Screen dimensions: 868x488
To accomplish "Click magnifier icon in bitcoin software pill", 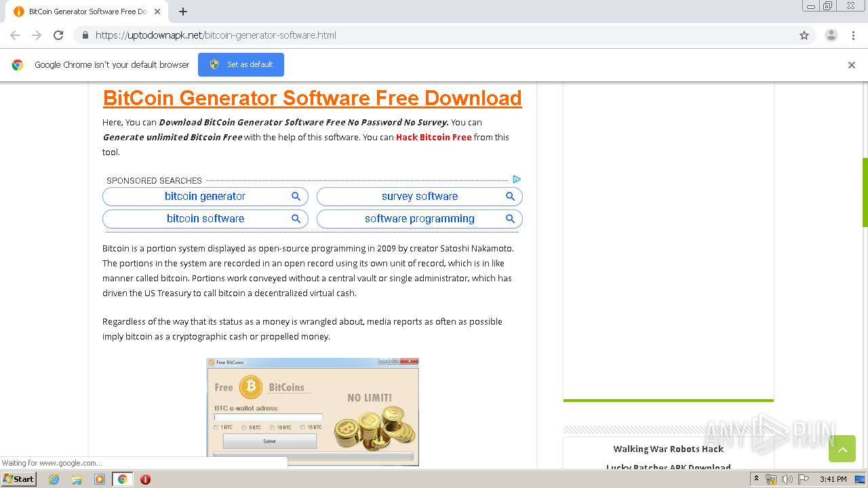I will click(296, 219).
